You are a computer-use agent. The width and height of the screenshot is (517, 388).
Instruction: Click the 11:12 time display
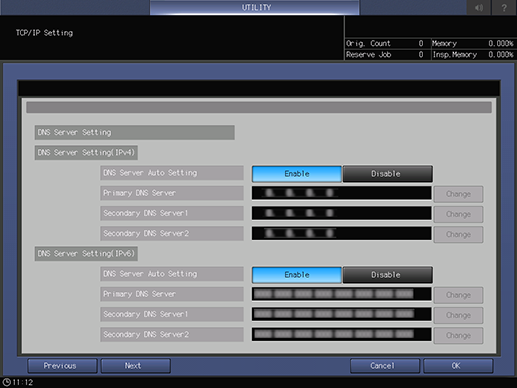coord(23,382)
